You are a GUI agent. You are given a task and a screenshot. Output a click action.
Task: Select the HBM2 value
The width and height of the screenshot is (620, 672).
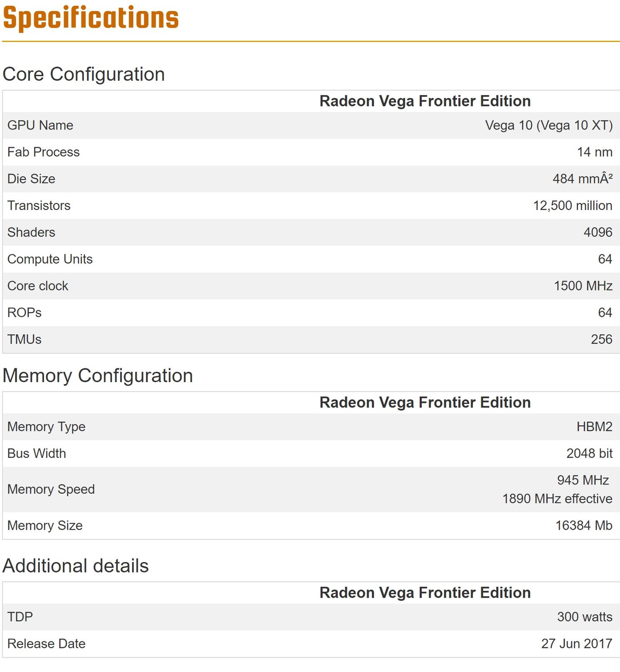595,427
